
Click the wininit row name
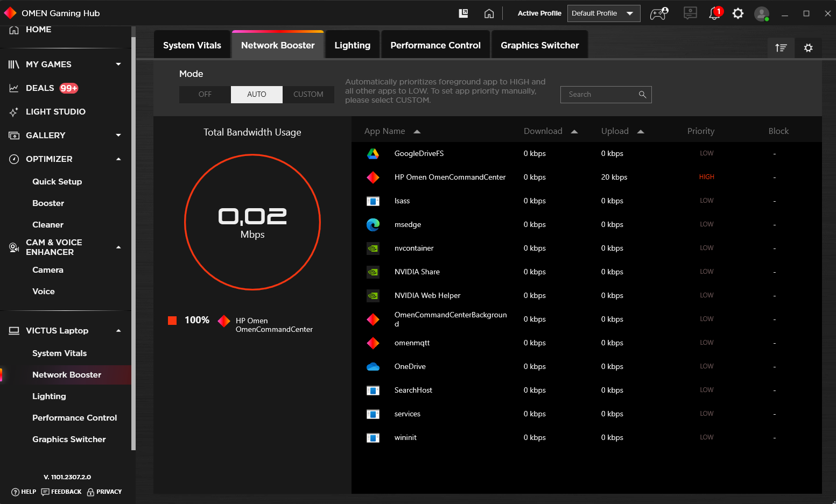tap(405, 438)
